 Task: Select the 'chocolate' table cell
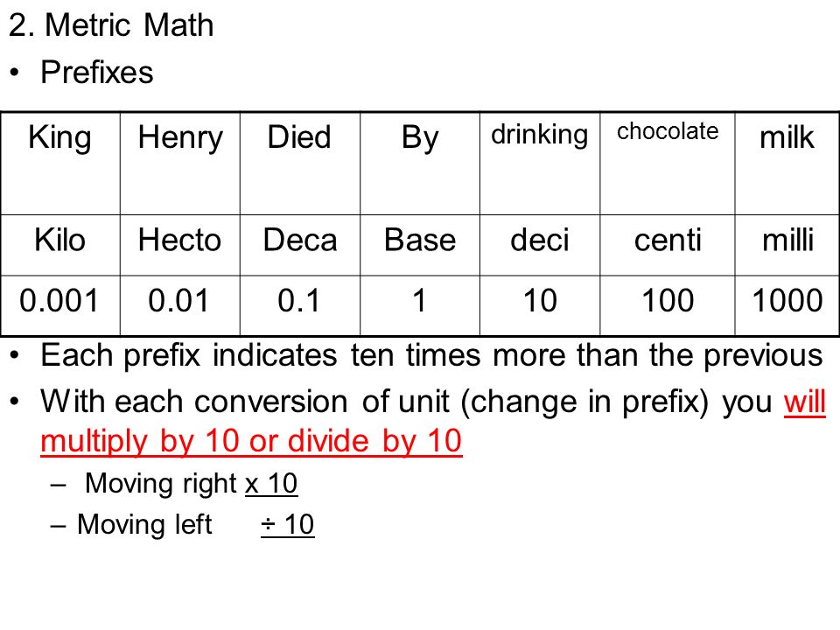668,164
